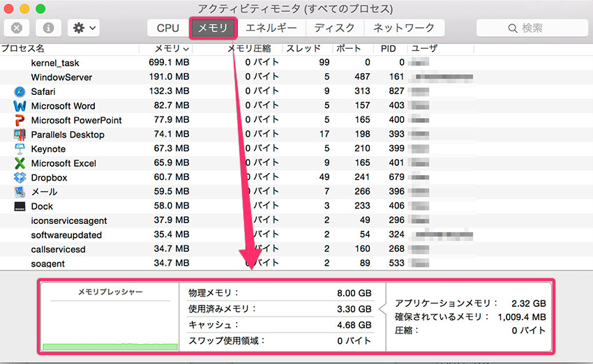The height and width of the screenshot is (364, 593).
Task: Select the Dropbox app icon
Action: (20, 178)
